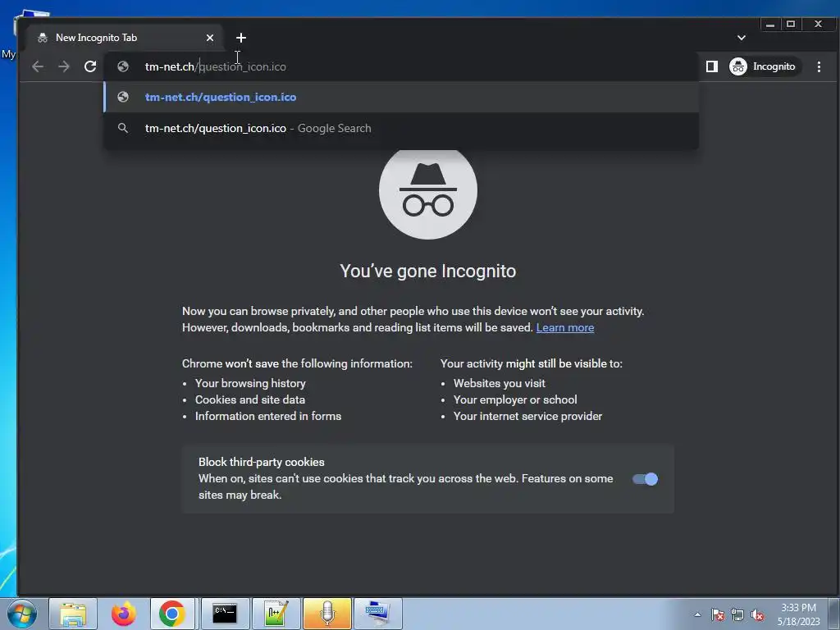The width and height of the screenshot is (840, 630).
Task: Click "Your internet service provider" bullet text
Action: pyautogui.click(x=527, y=416)
